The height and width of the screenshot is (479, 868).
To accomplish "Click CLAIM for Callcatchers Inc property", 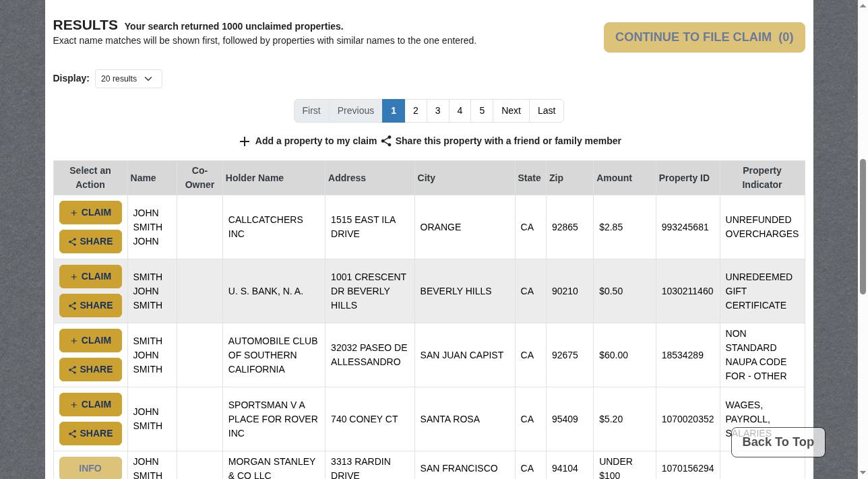I will (90, 212).
